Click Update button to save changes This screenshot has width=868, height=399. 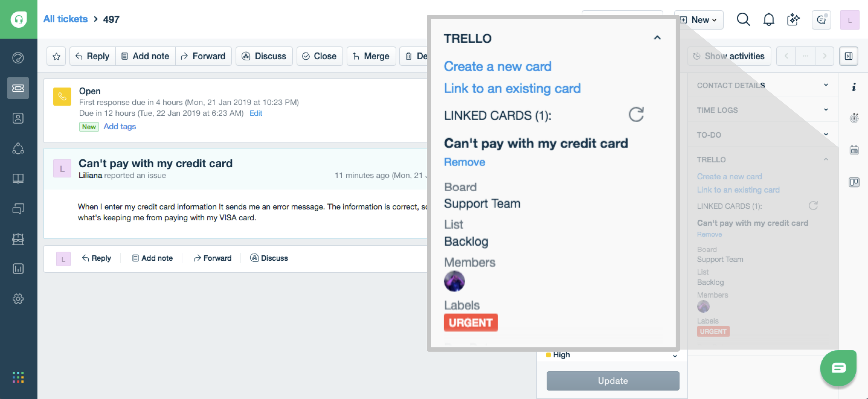point(612,381)
